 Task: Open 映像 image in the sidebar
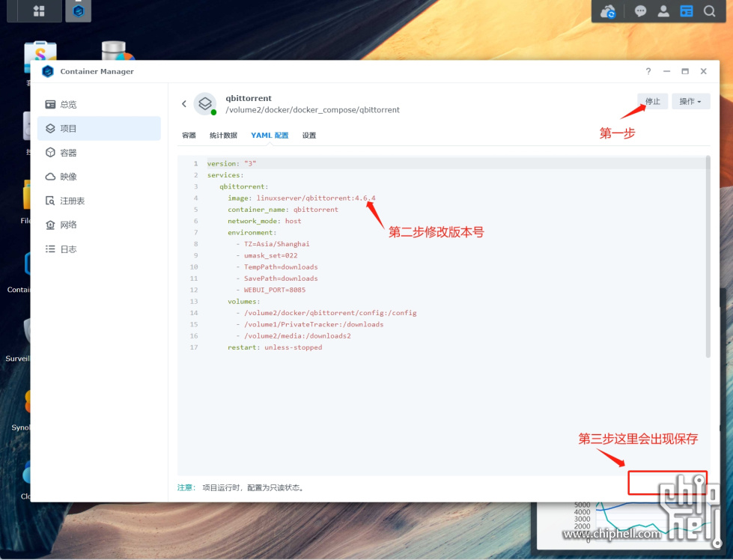click(x=99, y=177)
